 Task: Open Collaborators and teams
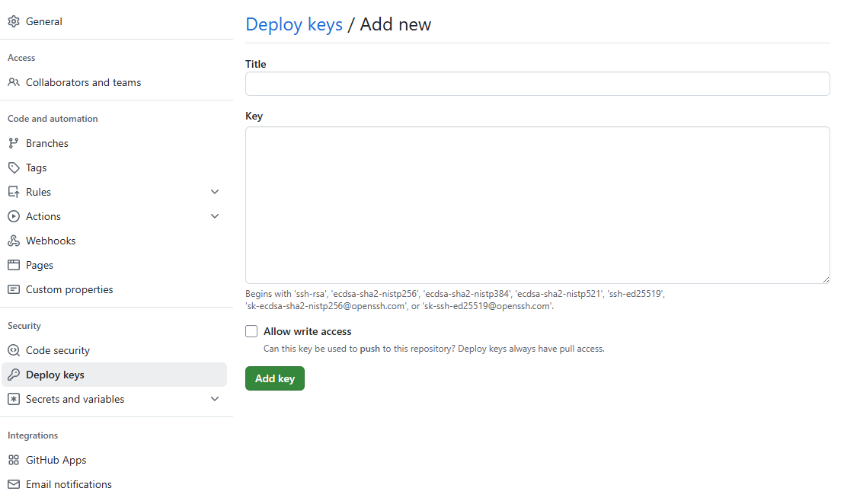pos(83,82)
